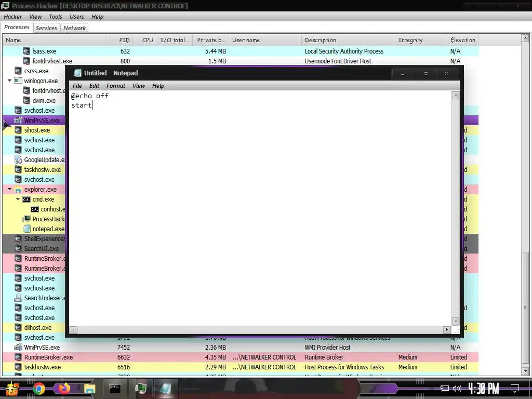Sort by Elevation column header
The width and height of the screenshot is (532, 399).
point(463,40)
